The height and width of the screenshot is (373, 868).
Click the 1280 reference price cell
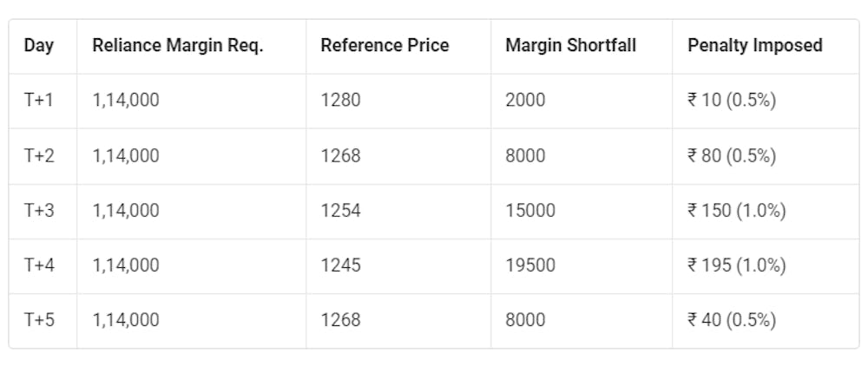point(340,101)
